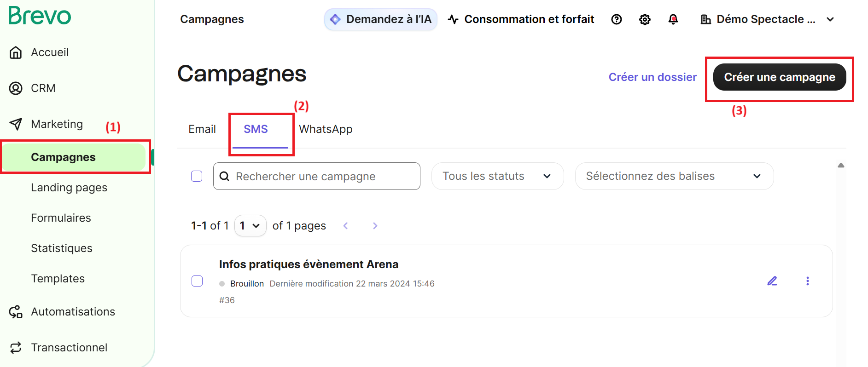Viewport: 868px width, 367px height.
Task: Switch to the WhatsApp tab
Action: tap(326, 129)
